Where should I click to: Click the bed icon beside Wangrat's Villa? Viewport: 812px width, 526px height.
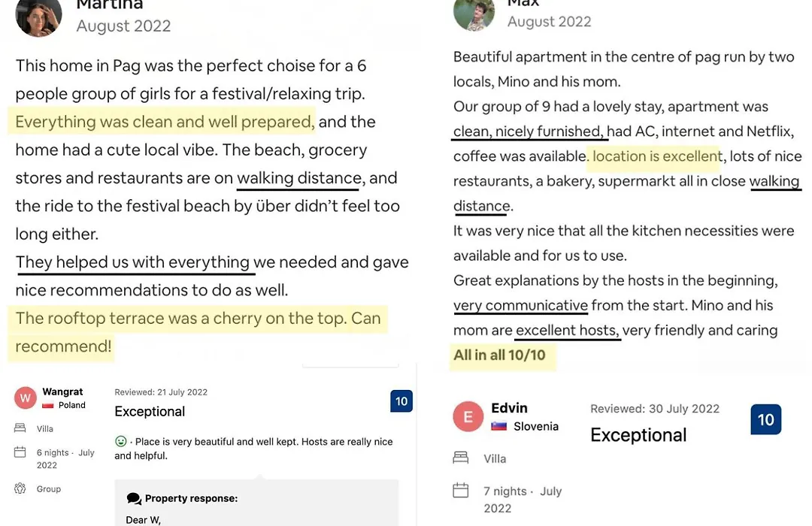click(20, 428)
